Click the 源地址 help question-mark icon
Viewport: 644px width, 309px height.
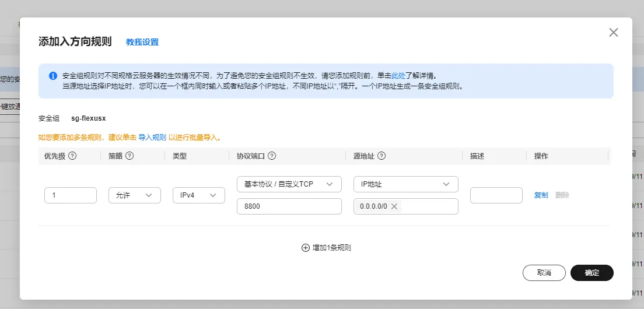(x=382, y=156)
